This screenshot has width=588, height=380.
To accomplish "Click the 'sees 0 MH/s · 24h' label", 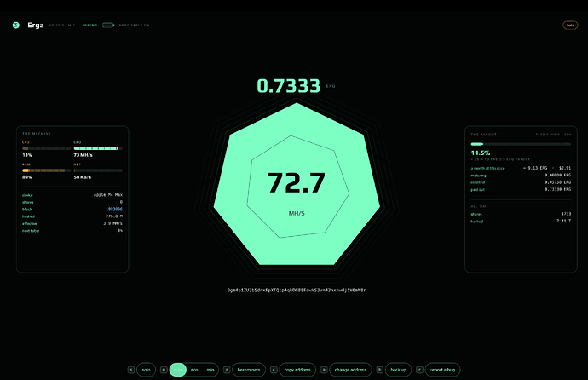I will click(x=553, y=134).
